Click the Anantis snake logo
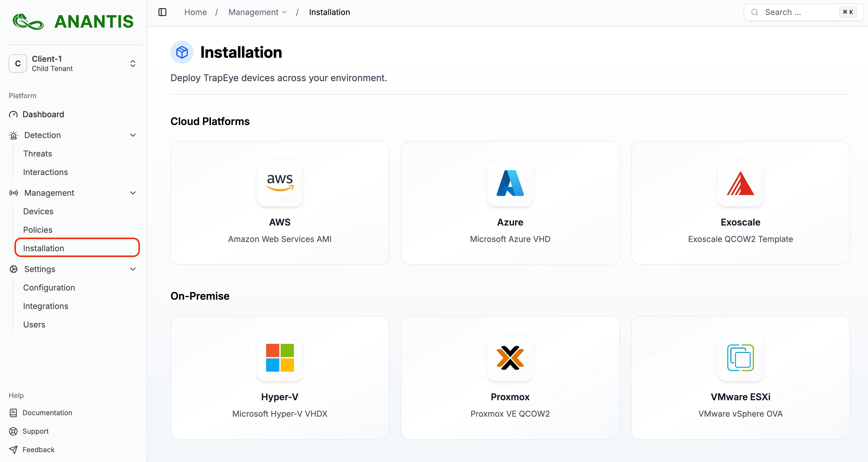The width and height of the screenshot is (868, 462). (x=28, y=22)
